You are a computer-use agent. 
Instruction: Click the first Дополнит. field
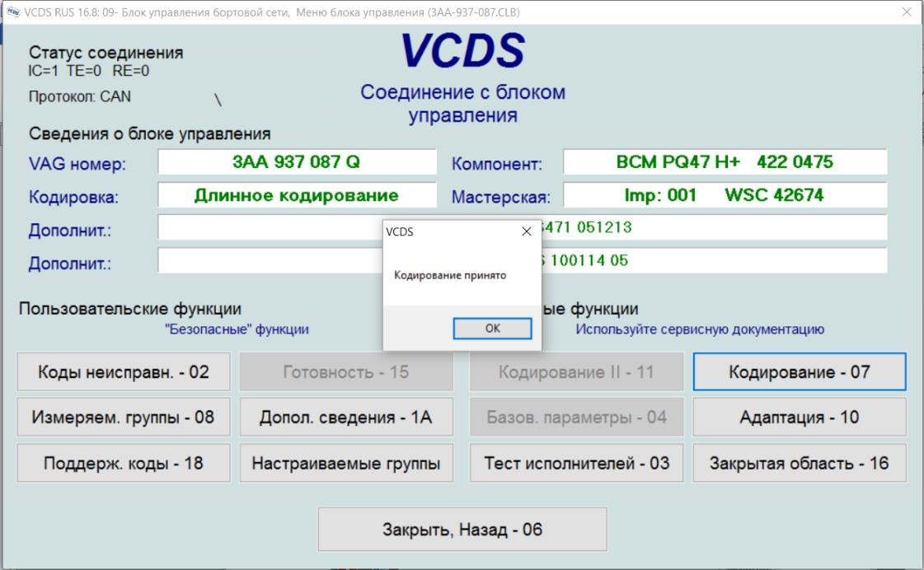[522, 227]
